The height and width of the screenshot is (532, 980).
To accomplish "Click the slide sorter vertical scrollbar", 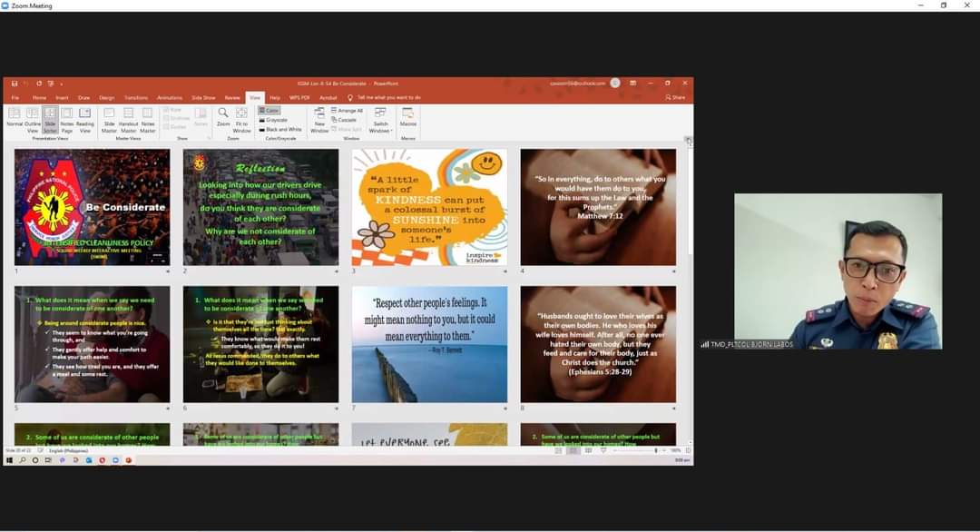I will pos(690,294).
